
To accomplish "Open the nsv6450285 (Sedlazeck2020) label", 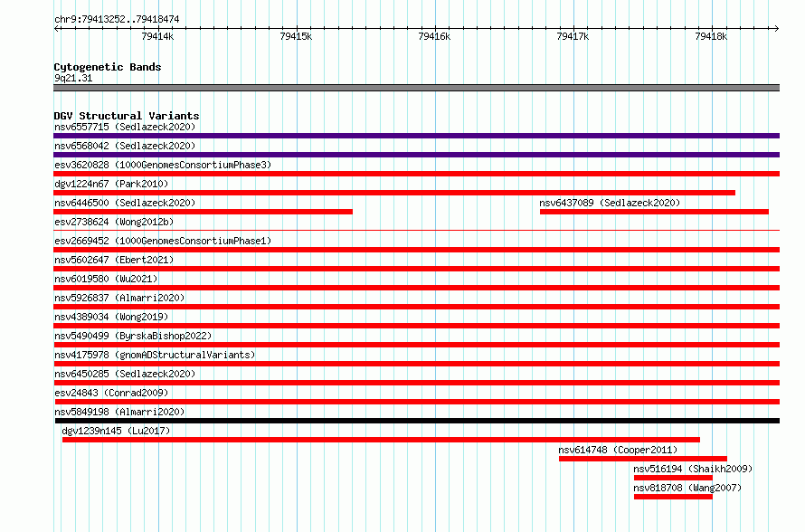I will coord(125,374).
